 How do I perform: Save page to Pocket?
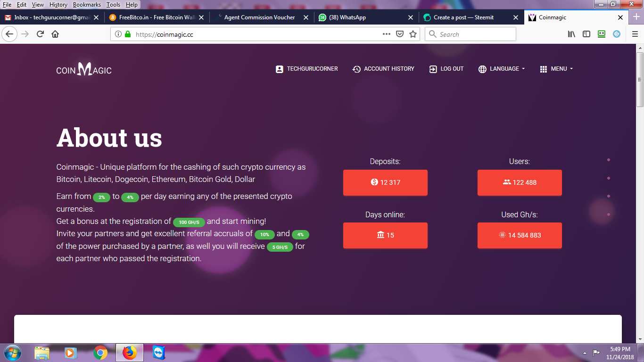[x=400, y=34]
